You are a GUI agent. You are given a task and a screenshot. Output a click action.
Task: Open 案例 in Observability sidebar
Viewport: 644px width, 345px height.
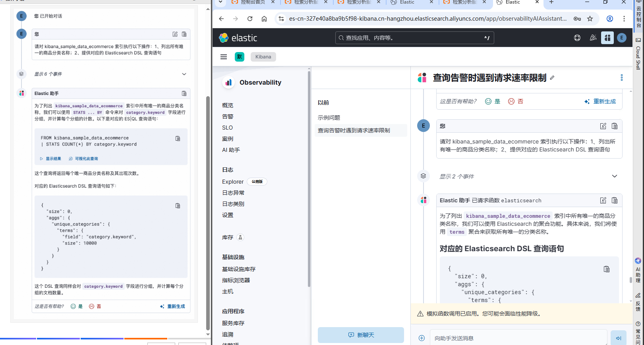[228, 139]
